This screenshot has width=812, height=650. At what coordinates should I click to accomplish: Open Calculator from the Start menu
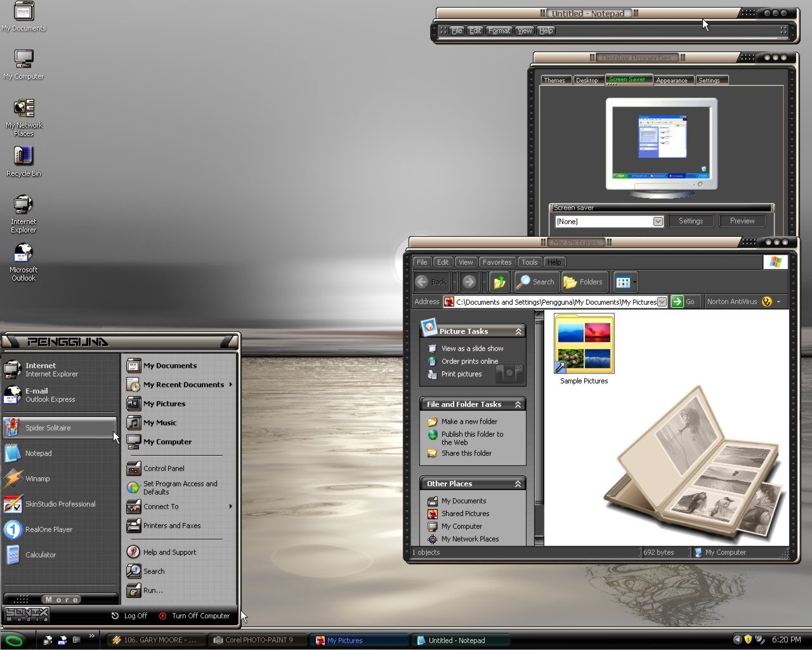point(60,555)
